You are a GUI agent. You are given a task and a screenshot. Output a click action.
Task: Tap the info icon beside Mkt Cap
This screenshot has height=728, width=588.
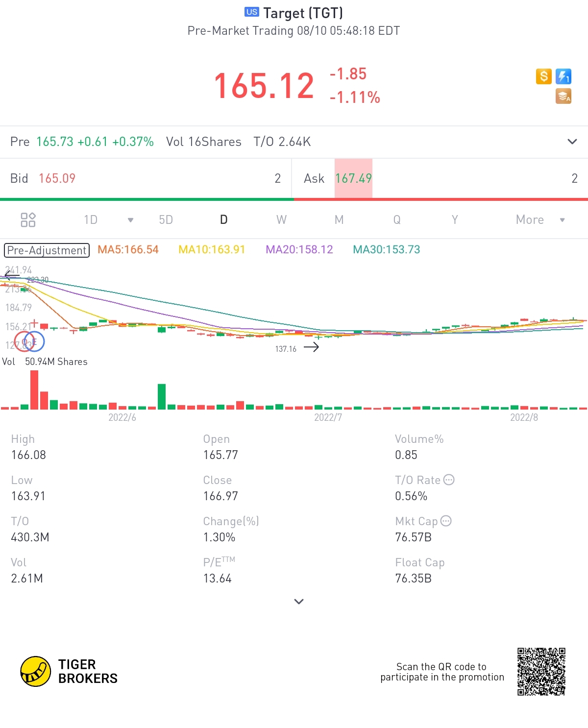(446, 521)
